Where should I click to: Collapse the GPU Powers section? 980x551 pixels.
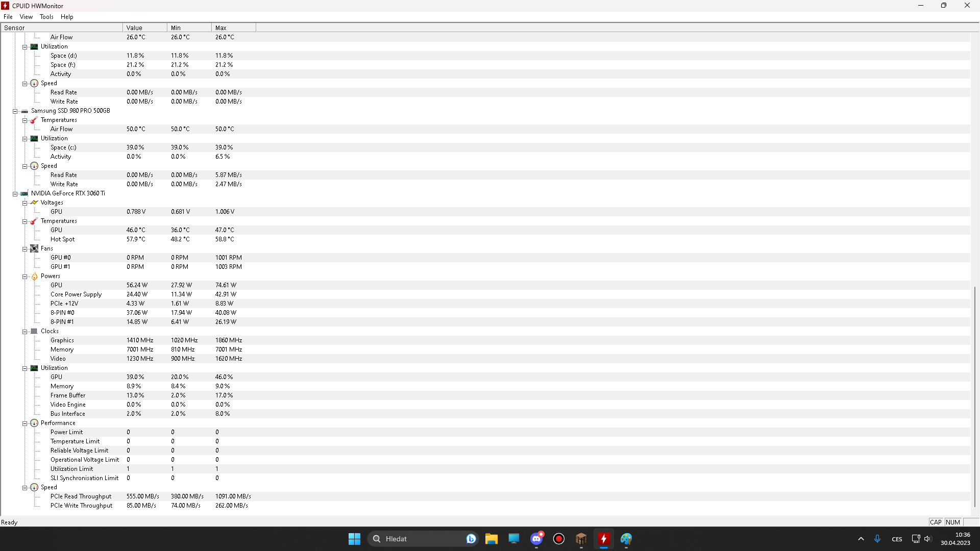[24, 277]
